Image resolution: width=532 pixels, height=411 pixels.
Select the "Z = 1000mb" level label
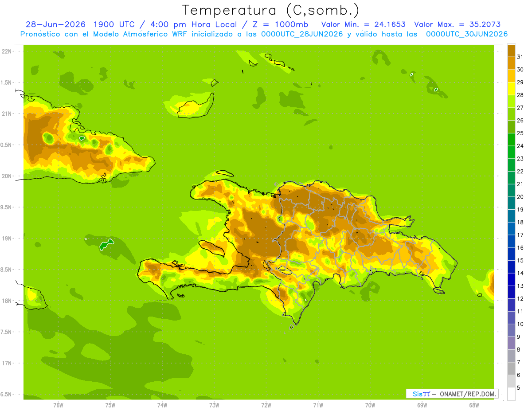[280, 24]
